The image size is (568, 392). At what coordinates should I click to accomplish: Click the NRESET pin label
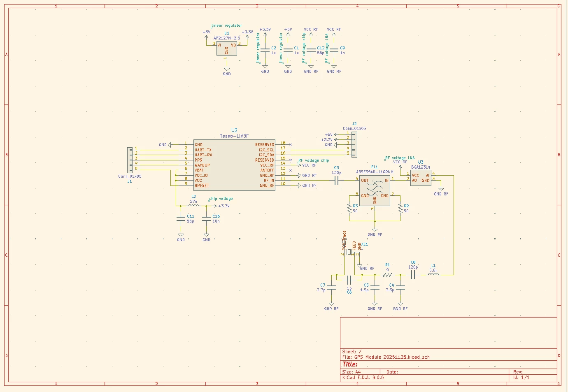pyautogui.click(x=202, y=186)
